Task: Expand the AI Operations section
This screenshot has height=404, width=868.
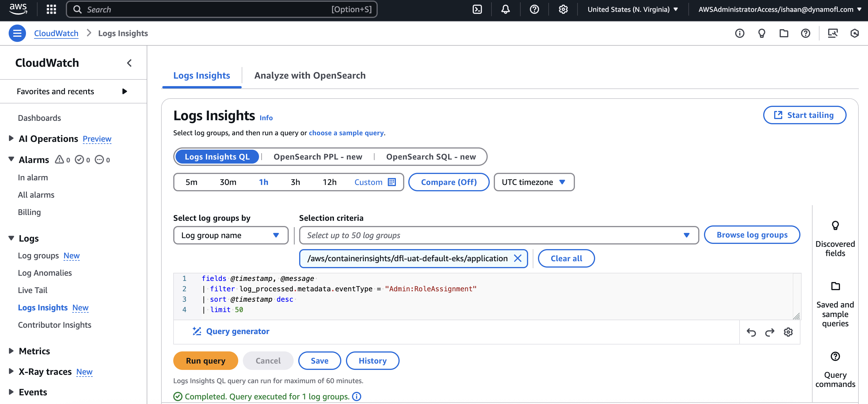Action: click(x=11, y=138)
